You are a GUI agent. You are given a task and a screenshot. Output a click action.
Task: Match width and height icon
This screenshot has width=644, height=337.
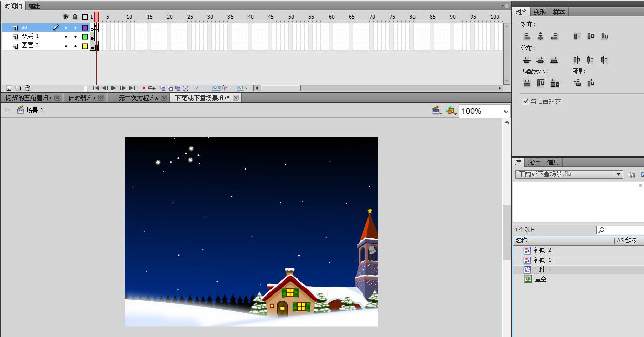pos(555,83)
